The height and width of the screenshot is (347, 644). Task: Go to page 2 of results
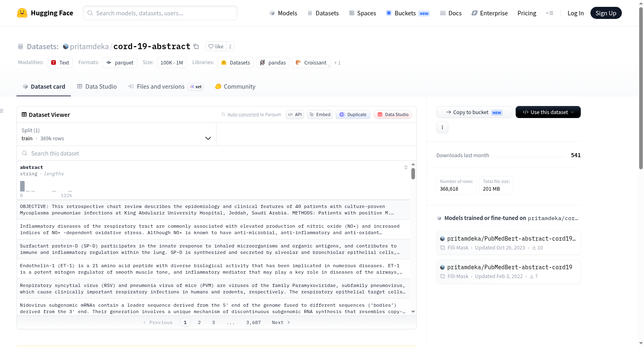coord(199,322)
